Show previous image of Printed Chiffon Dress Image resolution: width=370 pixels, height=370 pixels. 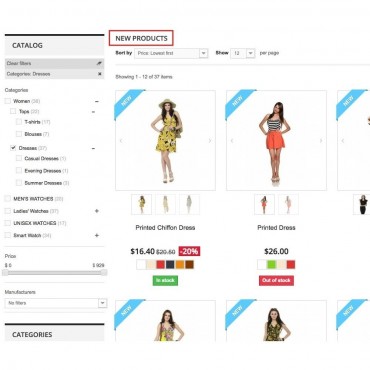(121, 141)
